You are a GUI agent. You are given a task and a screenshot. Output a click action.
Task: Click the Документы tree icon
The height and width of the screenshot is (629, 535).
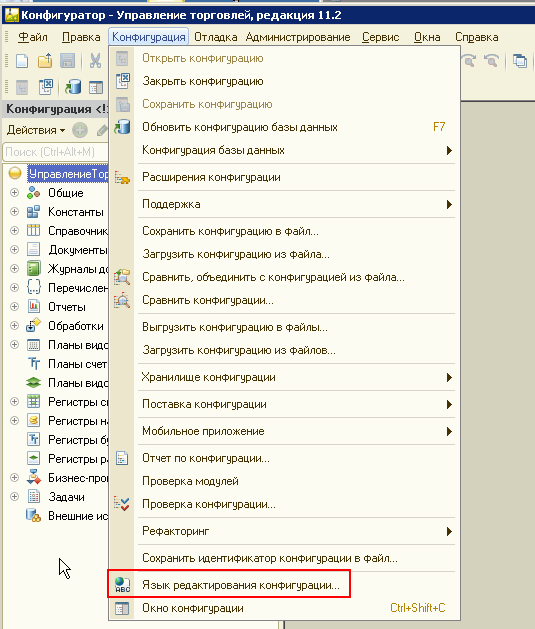pos(33,250)
